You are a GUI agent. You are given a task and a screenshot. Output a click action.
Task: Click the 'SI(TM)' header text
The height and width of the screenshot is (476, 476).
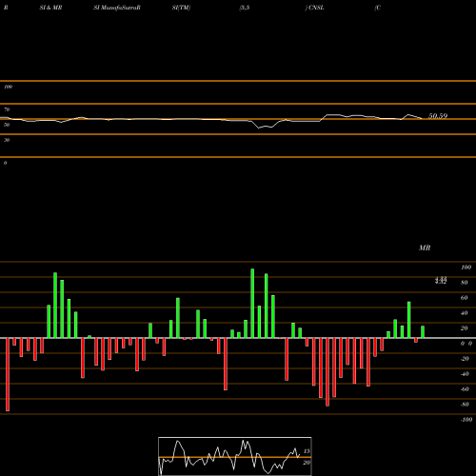pos(181,8)
